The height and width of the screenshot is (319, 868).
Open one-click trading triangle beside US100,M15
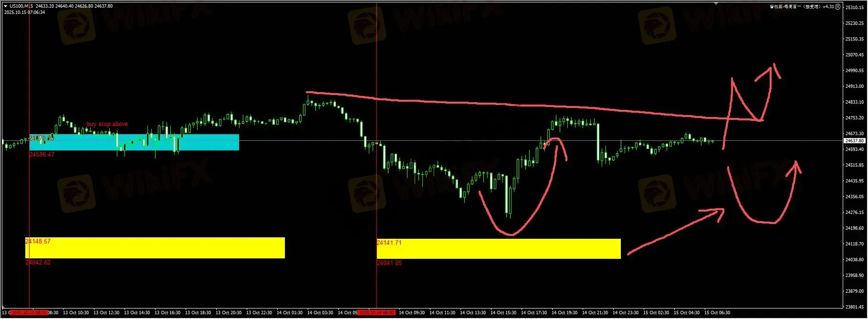coord(5,6)
